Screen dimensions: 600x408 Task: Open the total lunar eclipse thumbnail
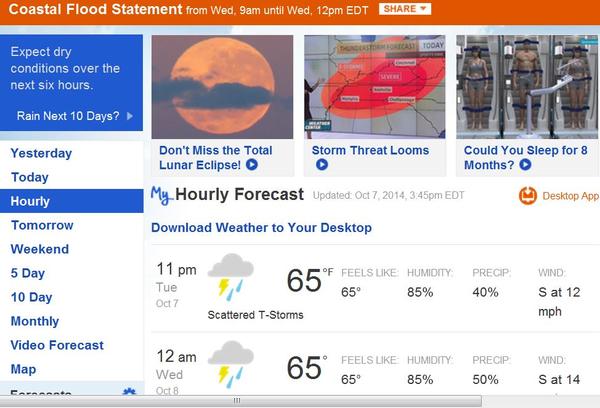[222, 88]
